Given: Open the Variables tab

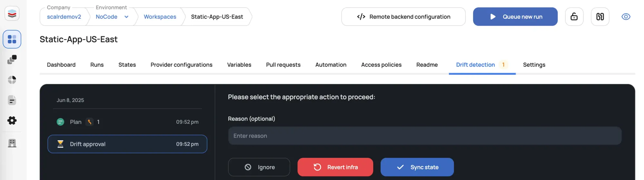Looking at the screenshot, I should tap(239, 65).
